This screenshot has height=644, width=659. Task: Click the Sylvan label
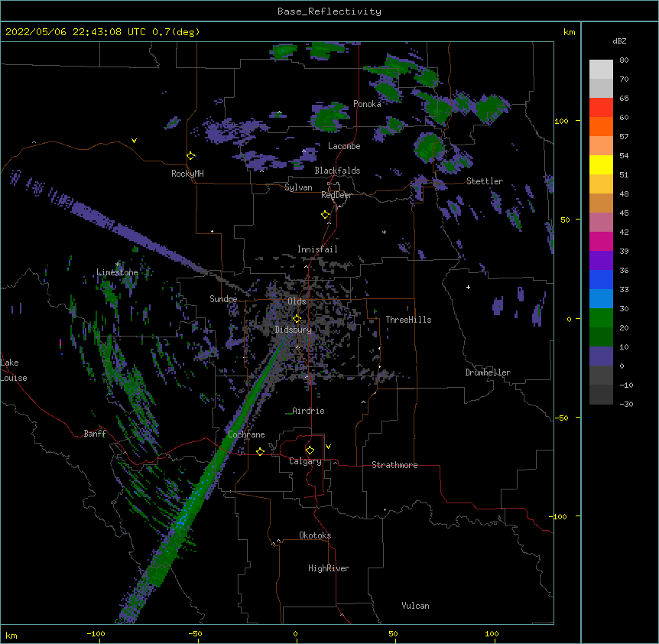[298, 187]
